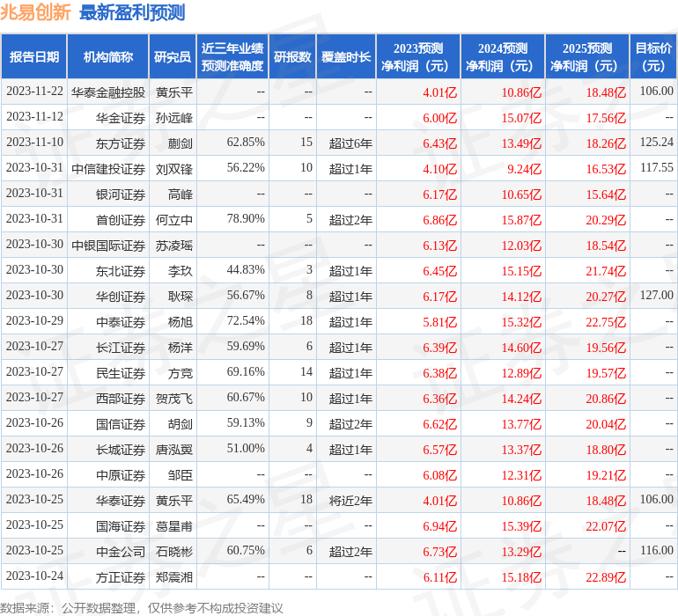Image resolution: width=678 pixels, height=616 pixels.
Task: Click the 研究员 column header
Action: pos(173,56)
